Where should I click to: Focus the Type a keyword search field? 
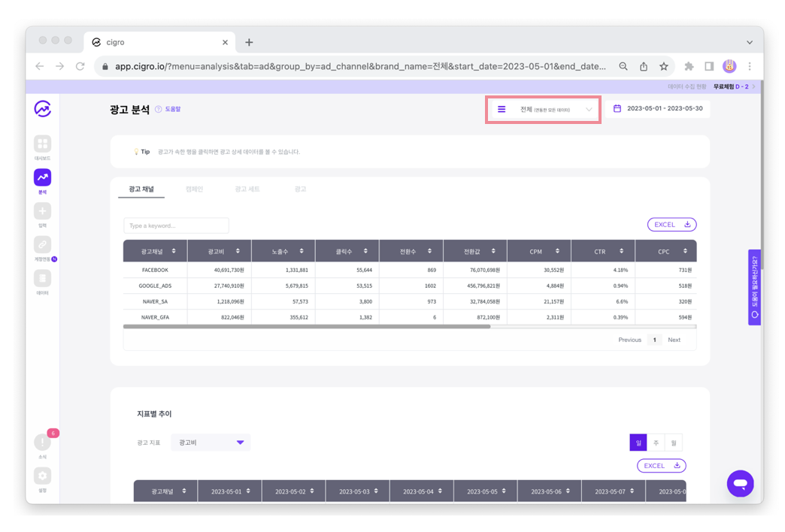pyautogui.click(x=176, y=225)
